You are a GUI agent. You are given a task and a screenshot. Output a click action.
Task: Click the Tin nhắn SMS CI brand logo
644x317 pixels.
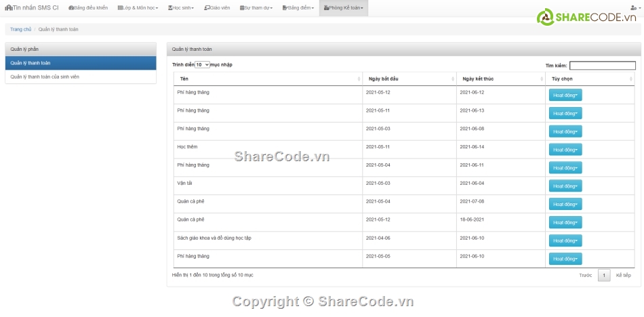pyautogui.click(x=32, y=8)
